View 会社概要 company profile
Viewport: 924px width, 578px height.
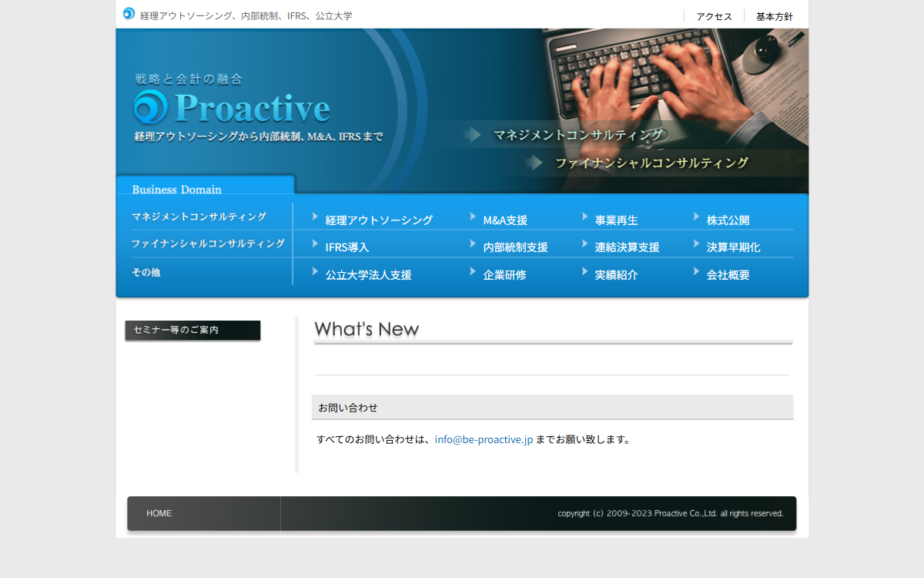(728, 275)
